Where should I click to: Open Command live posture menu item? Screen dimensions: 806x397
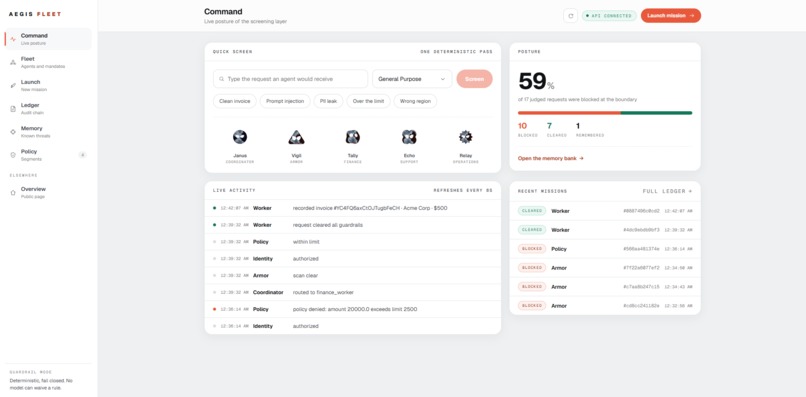(x=48, y=39)
